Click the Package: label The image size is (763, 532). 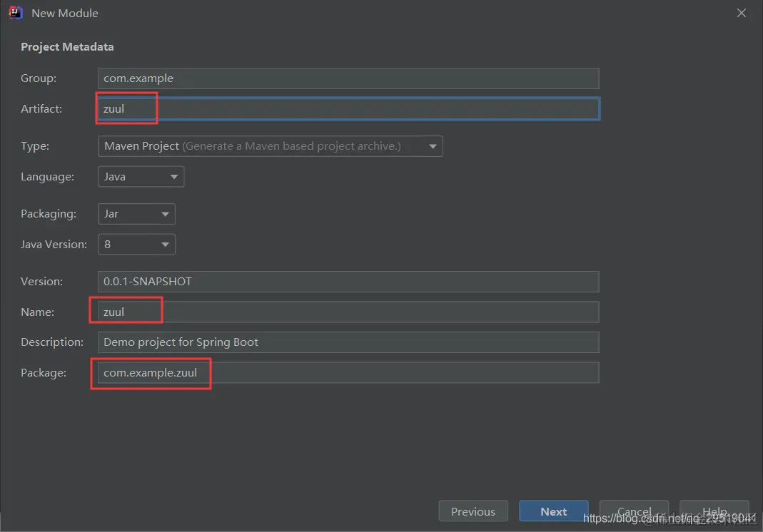pos(44,373)
